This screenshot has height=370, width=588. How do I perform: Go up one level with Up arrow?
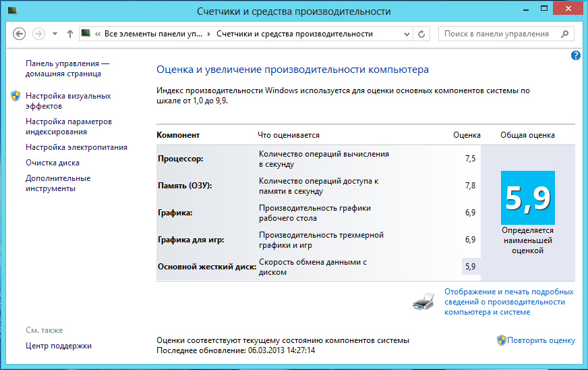(69, 34)
